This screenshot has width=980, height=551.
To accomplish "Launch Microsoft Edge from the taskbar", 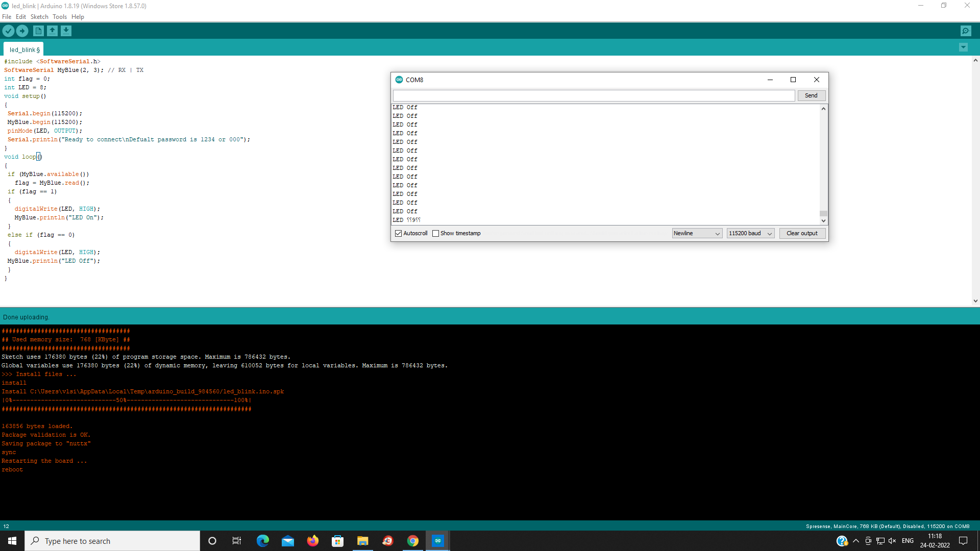I will pyautogui.click(x=263, y=541).
